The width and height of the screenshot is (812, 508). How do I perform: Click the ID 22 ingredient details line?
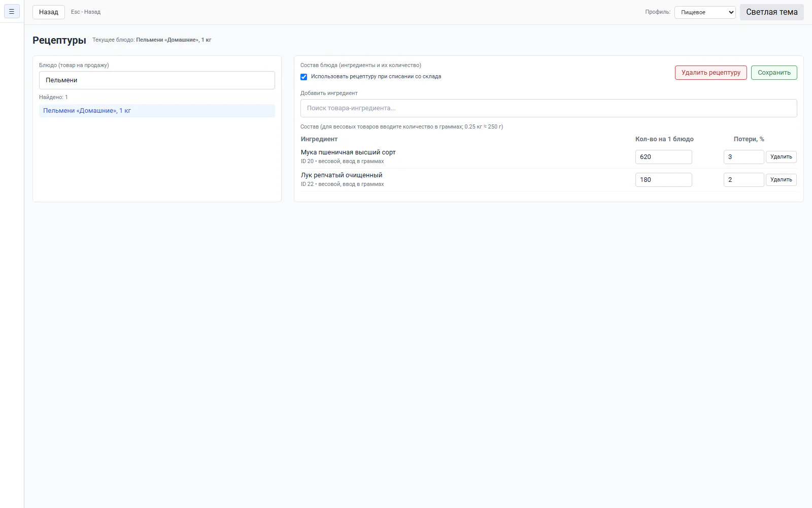[x=343, y=184]
